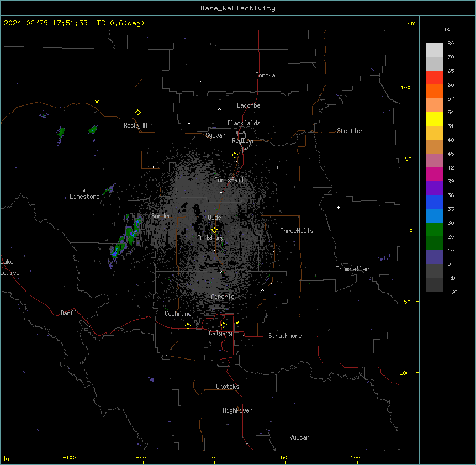Click the Stettler label
476x465 pixels.
tap(350, 131)
